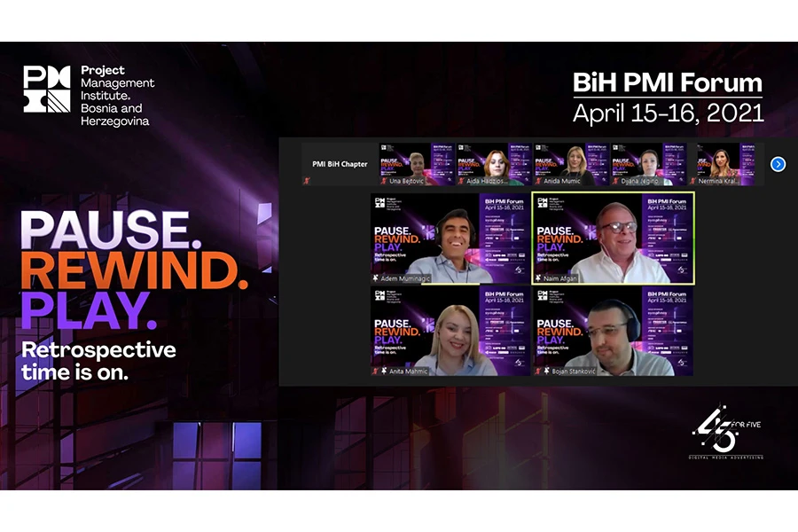This screenshot has width=798, height=532.
Task: Click muted mic icon on PMI BiH Chapter tile
Action: tap(307, 181)
